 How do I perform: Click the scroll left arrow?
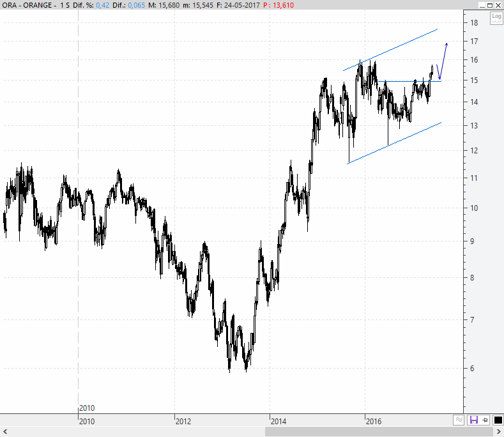pos(5,431)
